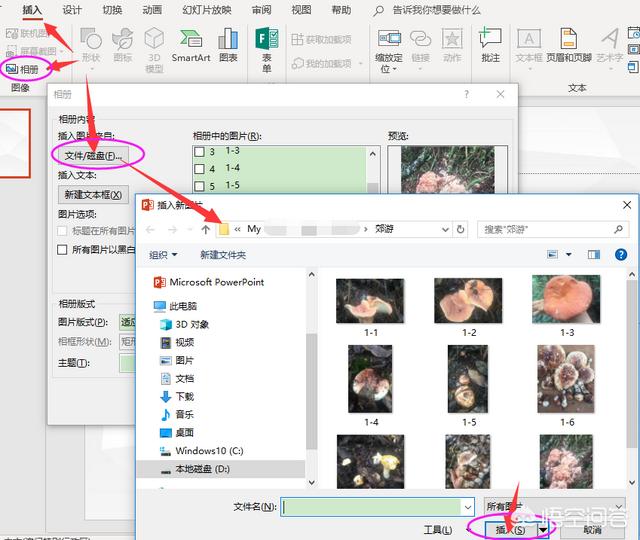Switch to the 设计 ribbon tab

(72, 10)
